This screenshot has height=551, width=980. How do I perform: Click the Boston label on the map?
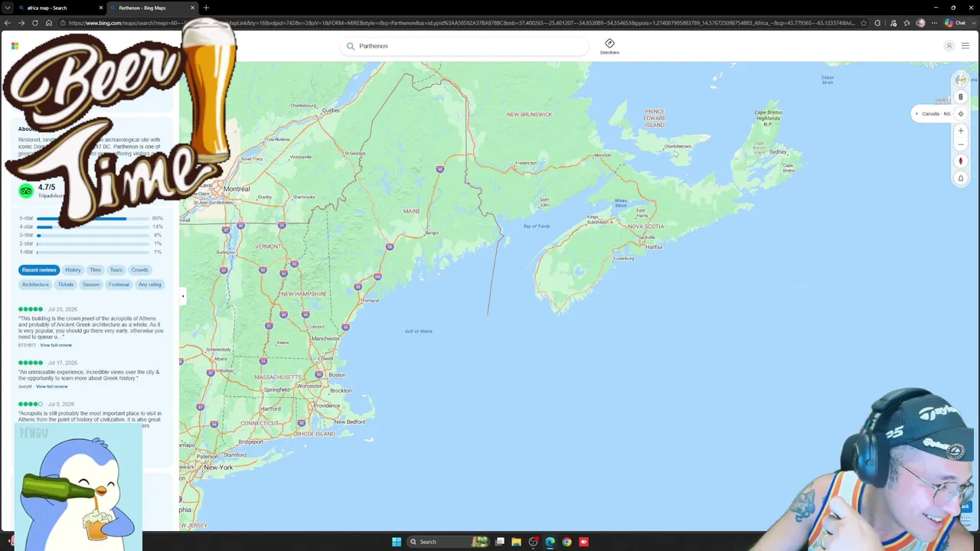pos(337,375)
